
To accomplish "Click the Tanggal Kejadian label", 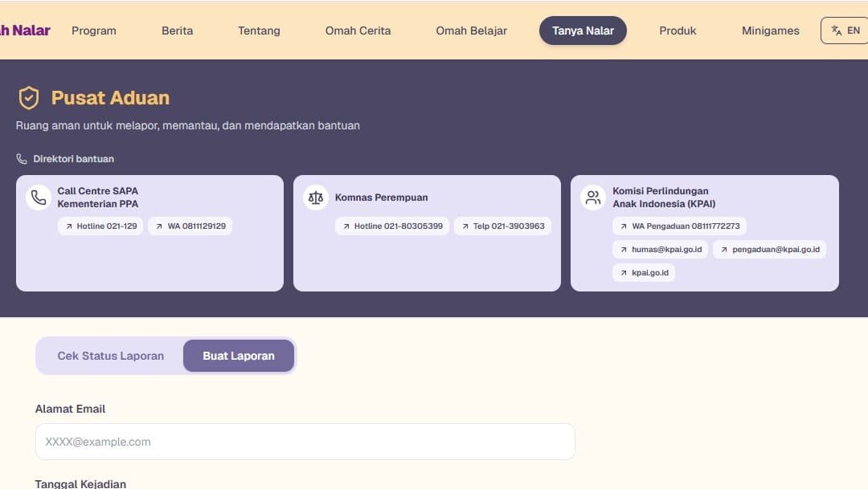I will point(81,483).
